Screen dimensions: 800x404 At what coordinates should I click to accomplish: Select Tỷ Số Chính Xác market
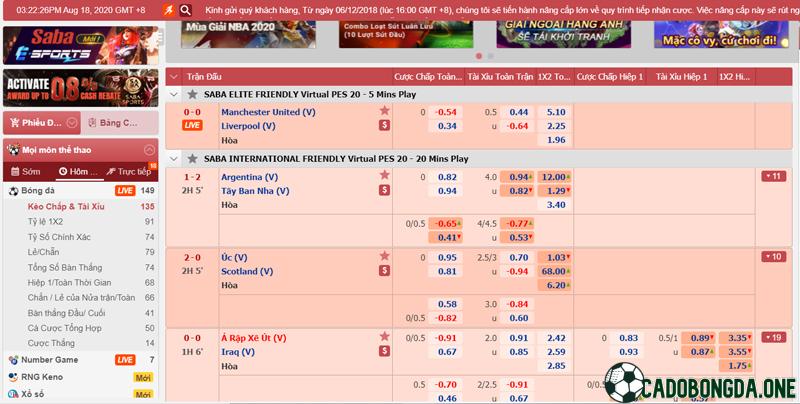[x=59, y=237]
